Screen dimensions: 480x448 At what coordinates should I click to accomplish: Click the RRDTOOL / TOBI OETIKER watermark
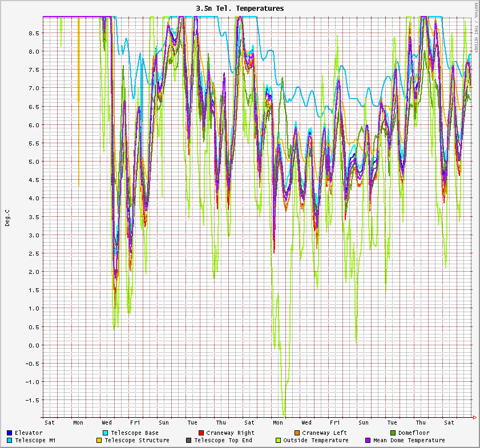[x=476, y=27]
